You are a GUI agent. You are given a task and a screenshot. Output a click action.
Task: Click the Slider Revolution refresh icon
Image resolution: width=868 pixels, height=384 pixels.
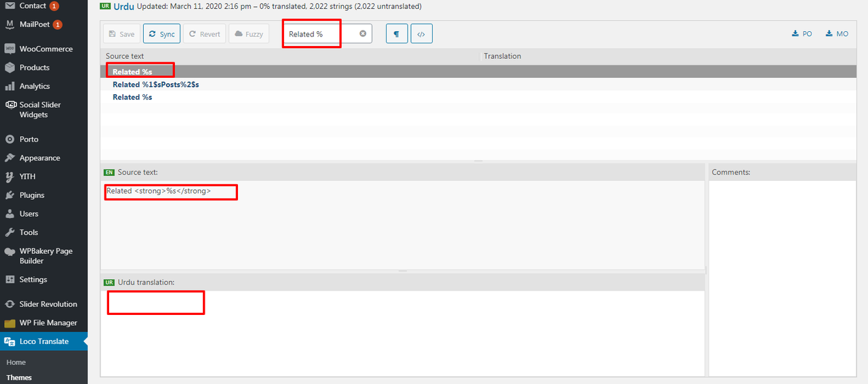pos(9,304)
